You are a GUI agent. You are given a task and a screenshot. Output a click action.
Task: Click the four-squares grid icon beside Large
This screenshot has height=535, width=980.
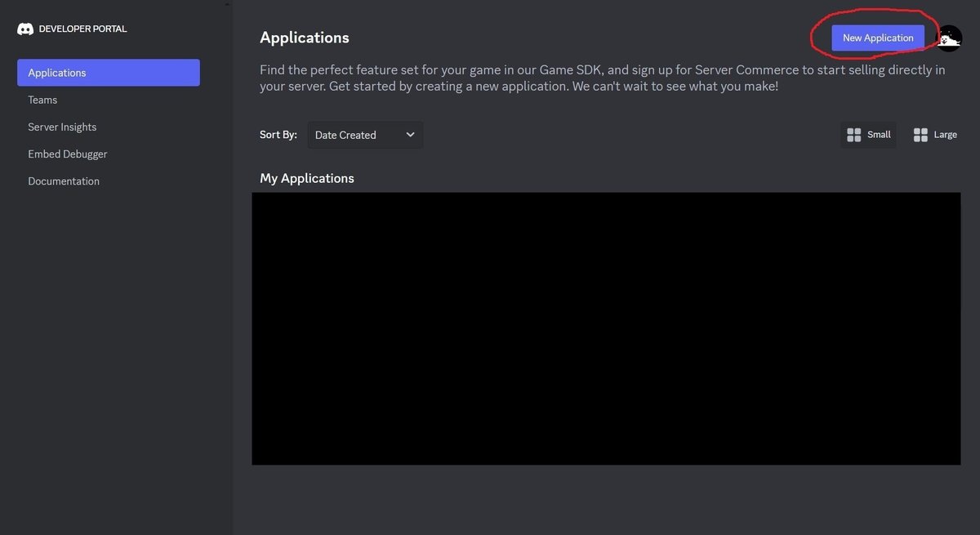921,134
